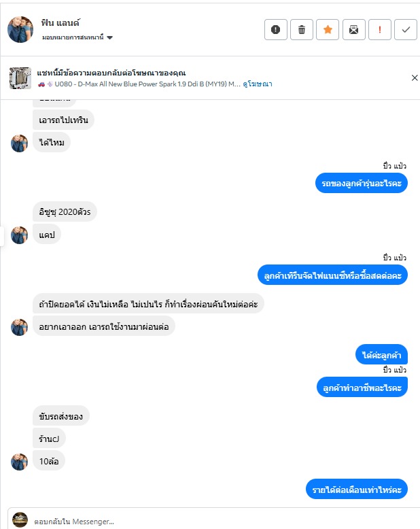Open ฟิน แลนด์ profile picture in header
The width and height of the screenshot is (420, 529).
(20, 29)
